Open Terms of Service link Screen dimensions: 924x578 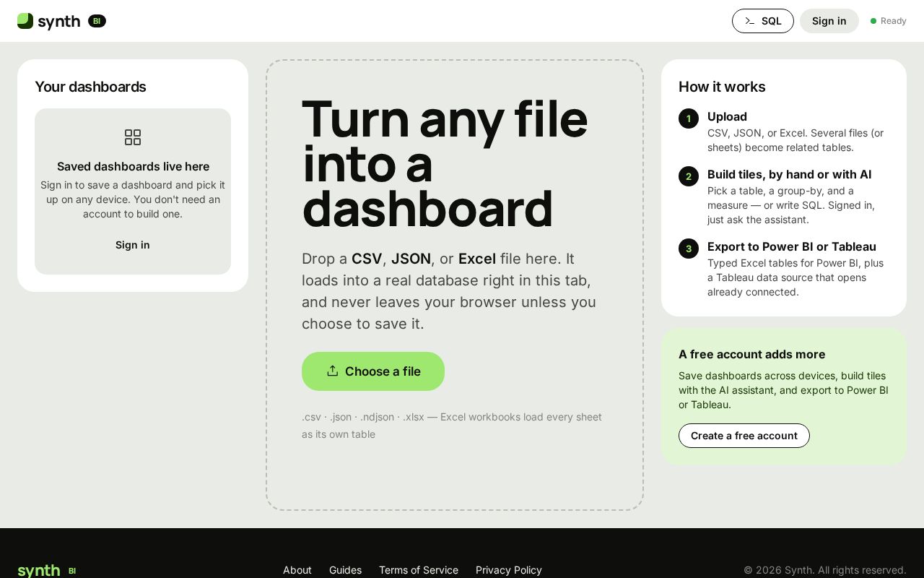click(419, 570)
